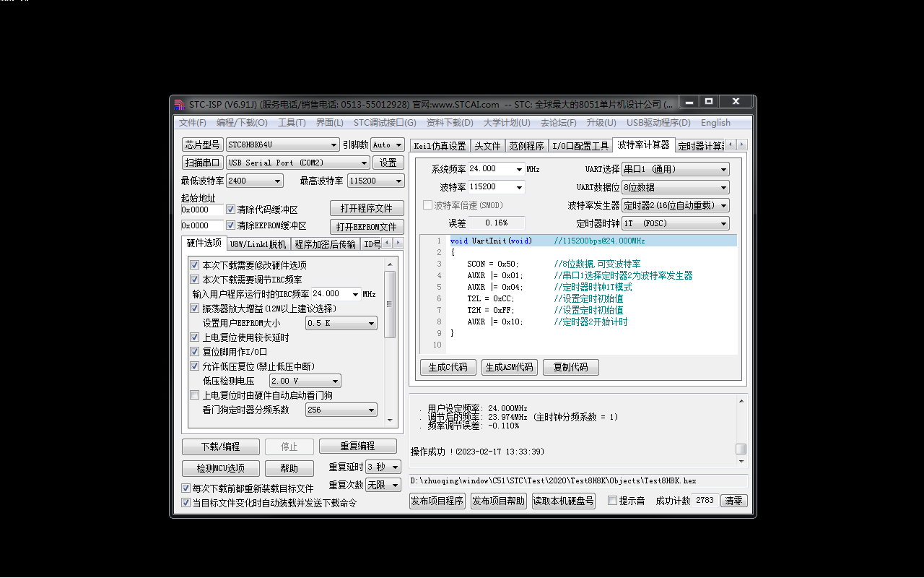Switch to Keil仿真设置 tab
924x578 pixels.
[440, 146]
